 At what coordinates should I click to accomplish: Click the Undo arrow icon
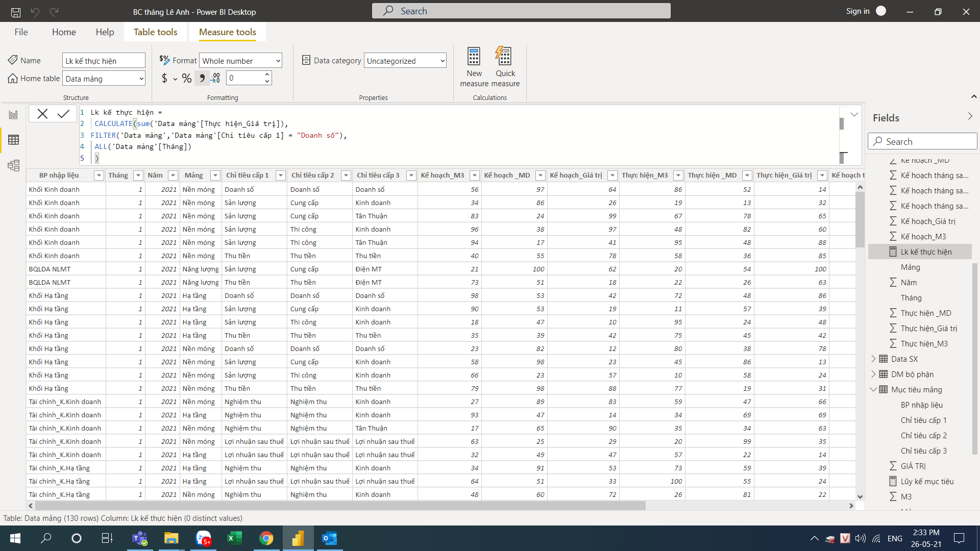click(35, 12)
